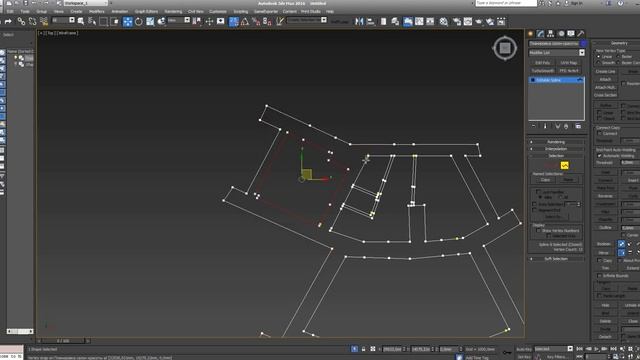Select the Link tool icon
This screenshot has height=360, width=640.
tap(21, 22)
